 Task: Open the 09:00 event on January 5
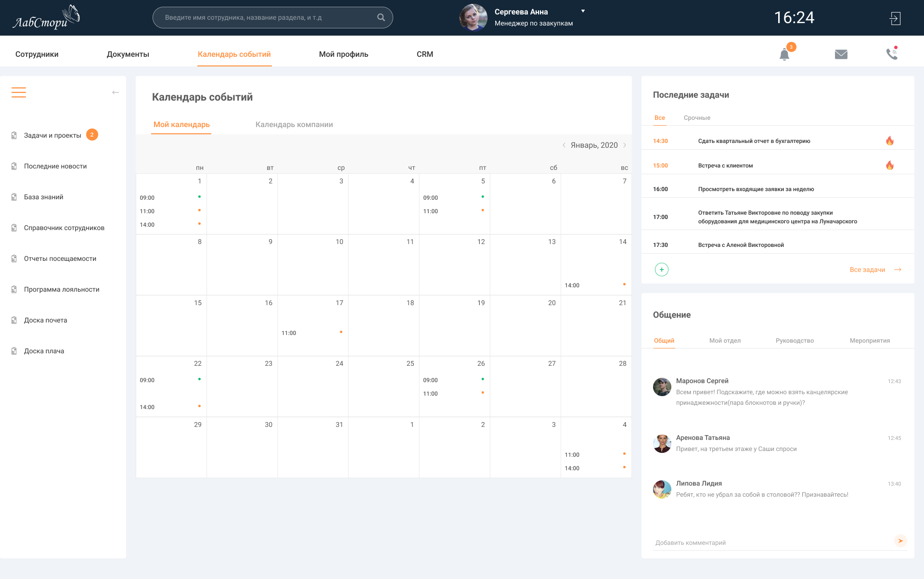[454, 198]
